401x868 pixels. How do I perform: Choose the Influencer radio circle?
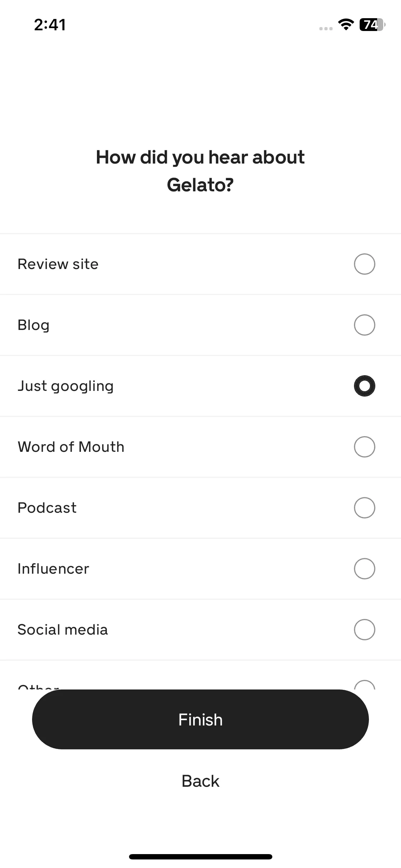[x=364, y=569]
